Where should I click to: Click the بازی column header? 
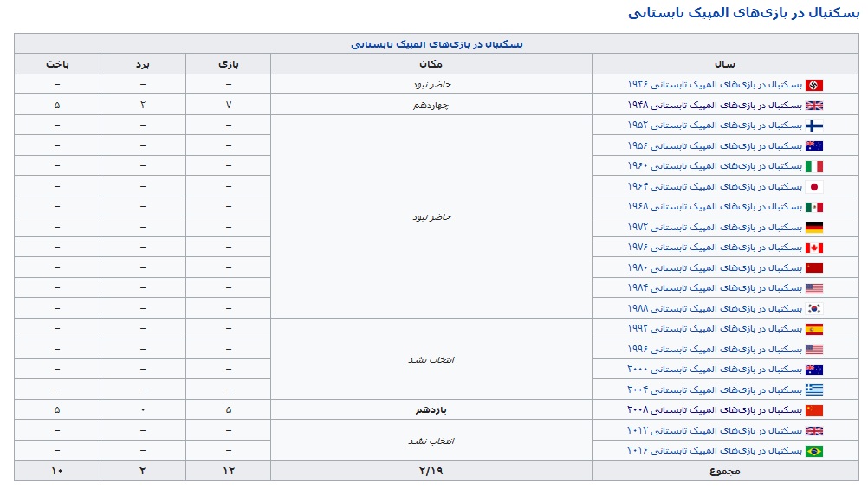click(x=229, y=64)
